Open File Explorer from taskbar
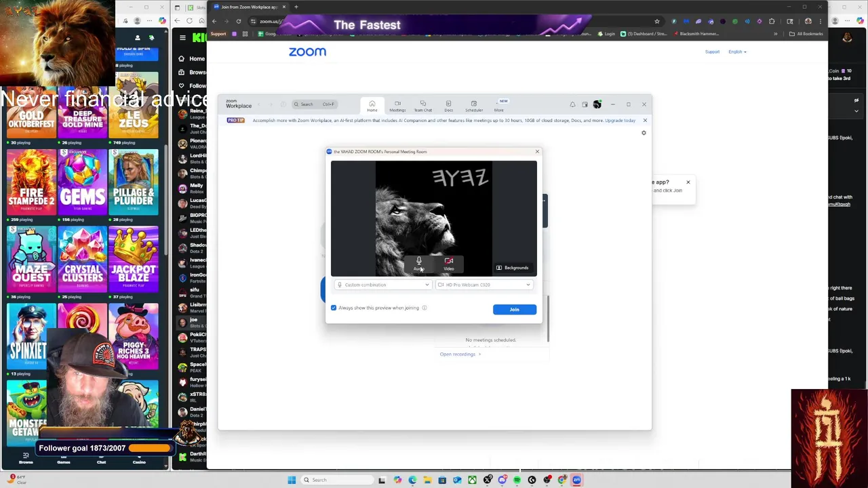The image size is (868, 488). [427, 480]
